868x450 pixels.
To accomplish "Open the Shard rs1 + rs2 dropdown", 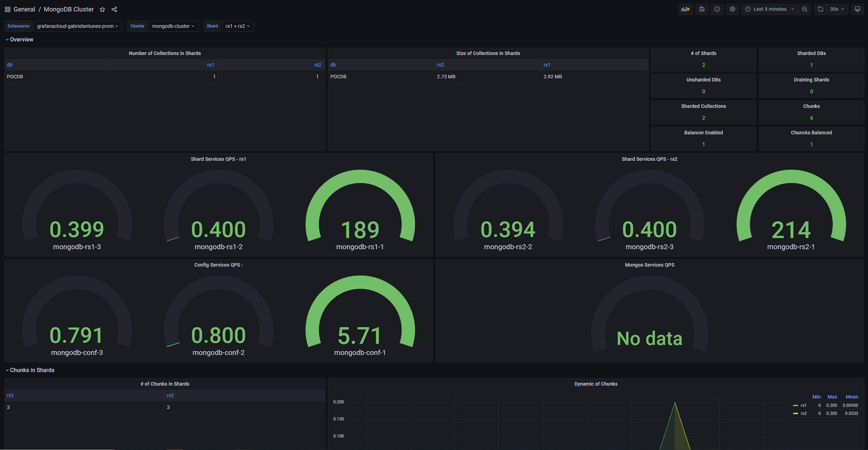I will click(237, 26).
